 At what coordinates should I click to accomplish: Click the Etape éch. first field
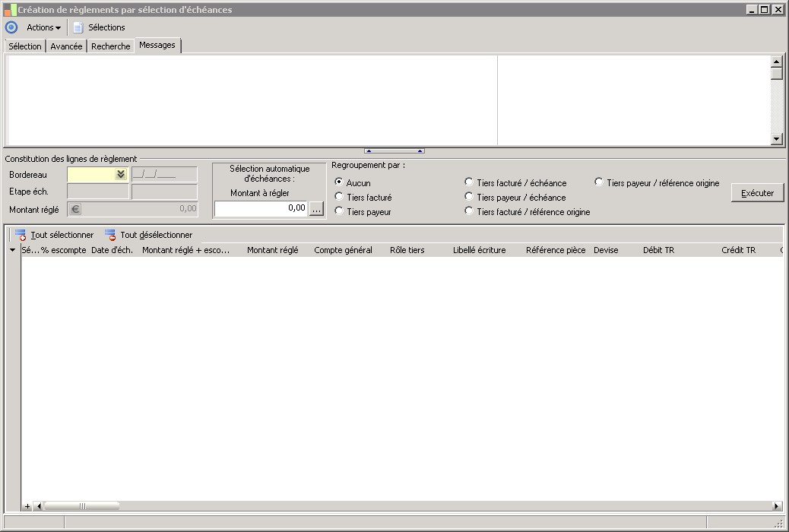coord(97,192)
